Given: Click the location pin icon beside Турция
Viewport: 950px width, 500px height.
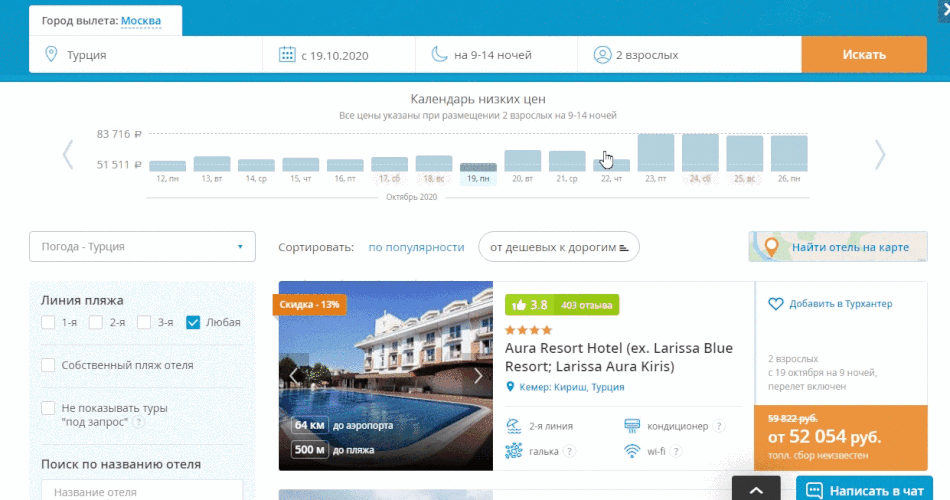Looking at the screenshot, I should pyautogui.click(x=51, y=55).
